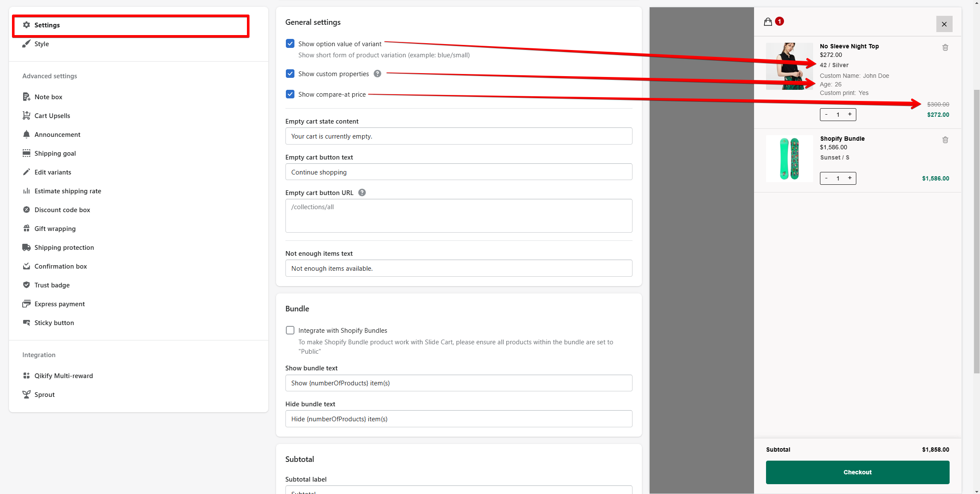980x494 pixels.
Task: Delete Shopify Bundle with trash icon
Action: point(945,140)
